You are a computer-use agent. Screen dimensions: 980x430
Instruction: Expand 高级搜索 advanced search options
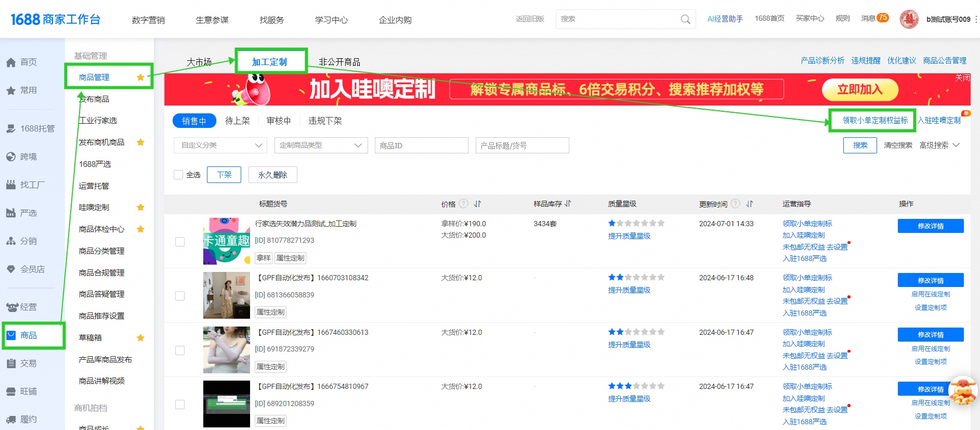point(939,145)
